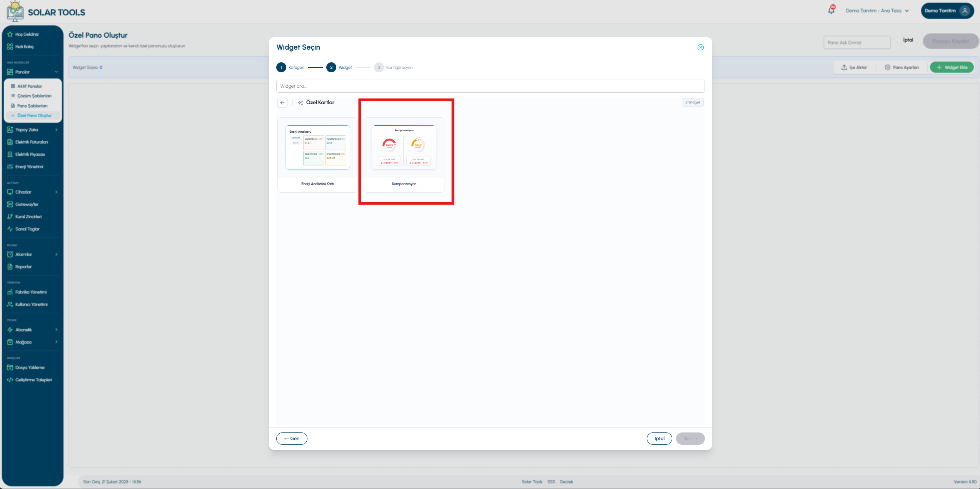Open Sanal Taglar in the sidebar

(x=33, y=229)
